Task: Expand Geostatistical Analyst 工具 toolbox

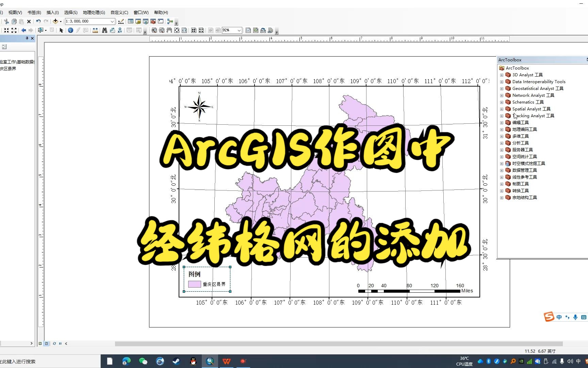Action: 502,89
